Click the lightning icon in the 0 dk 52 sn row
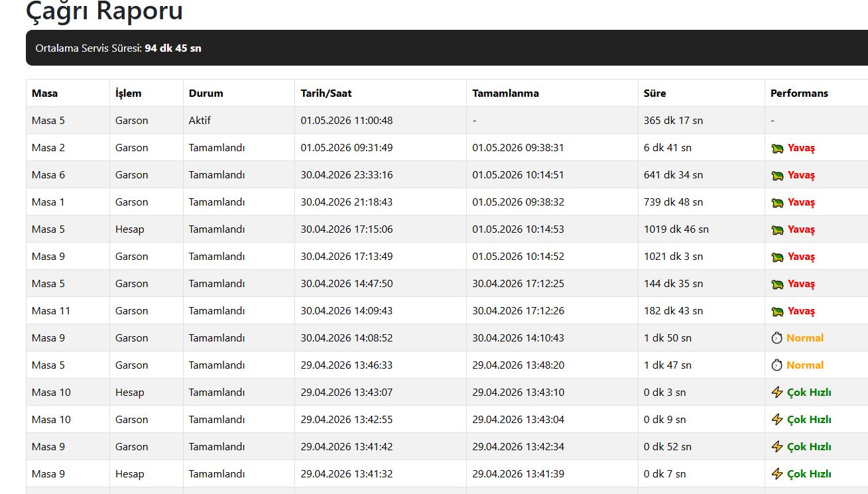Image resolution: width=868 pixels, height=494 pixels. pyautogui.click(x=777, y=447)
